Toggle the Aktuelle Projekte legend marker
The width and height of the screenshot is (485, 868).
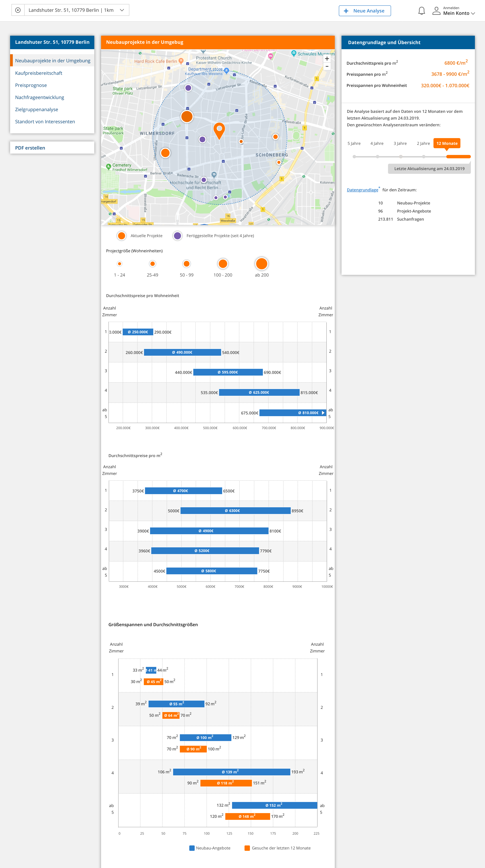pos(122,236)
